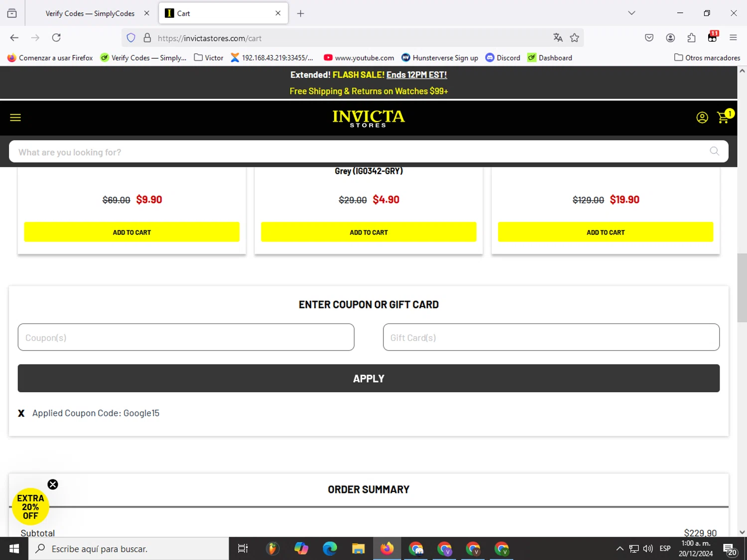
Task: Open Task View on the taskbar
Action: click(243, 549)
